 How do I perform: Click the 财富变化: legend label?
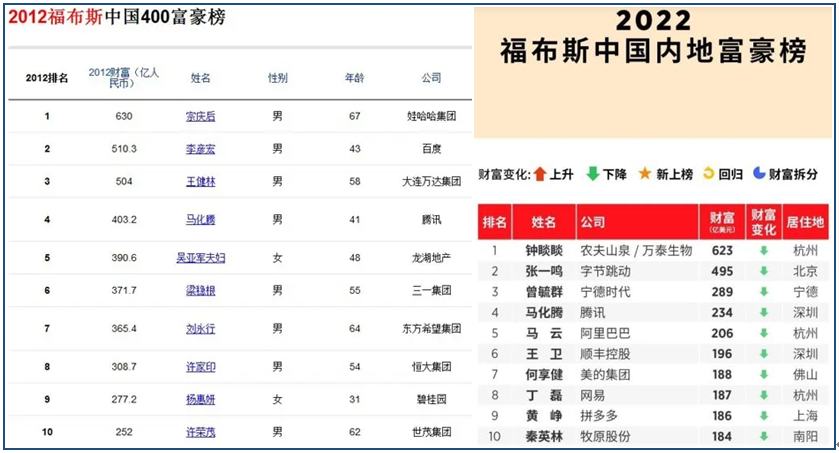point(505,174)
